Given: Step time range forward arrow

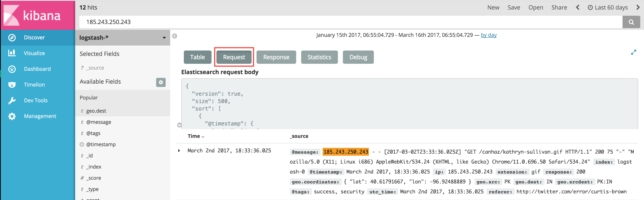Looking at the screenshot, I should (638, 7).
